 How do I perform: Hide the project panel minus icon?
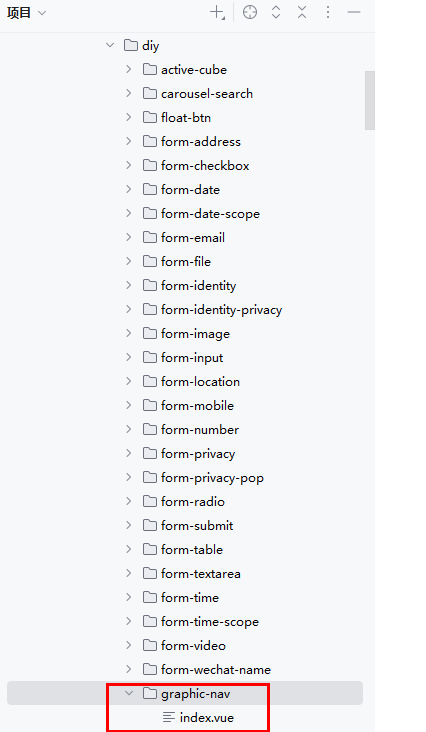354,13
